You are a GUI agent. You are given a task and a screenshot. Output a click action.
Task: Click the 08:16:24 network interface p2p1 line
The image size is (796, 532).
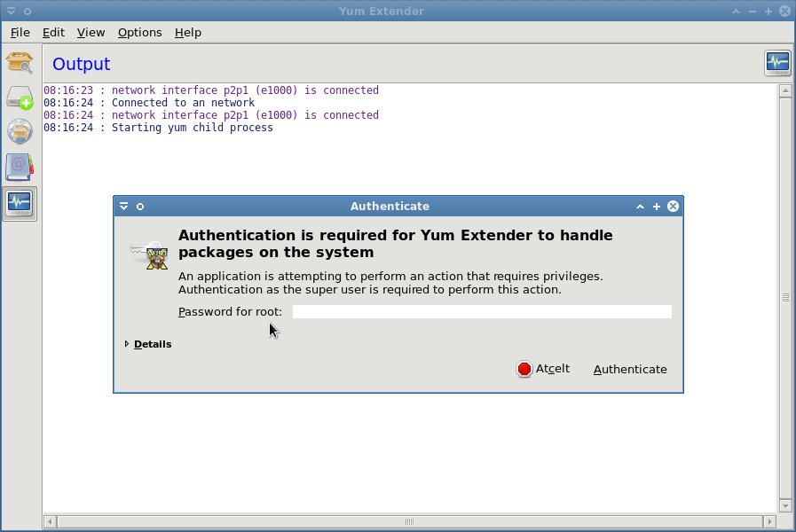[211, 115]
